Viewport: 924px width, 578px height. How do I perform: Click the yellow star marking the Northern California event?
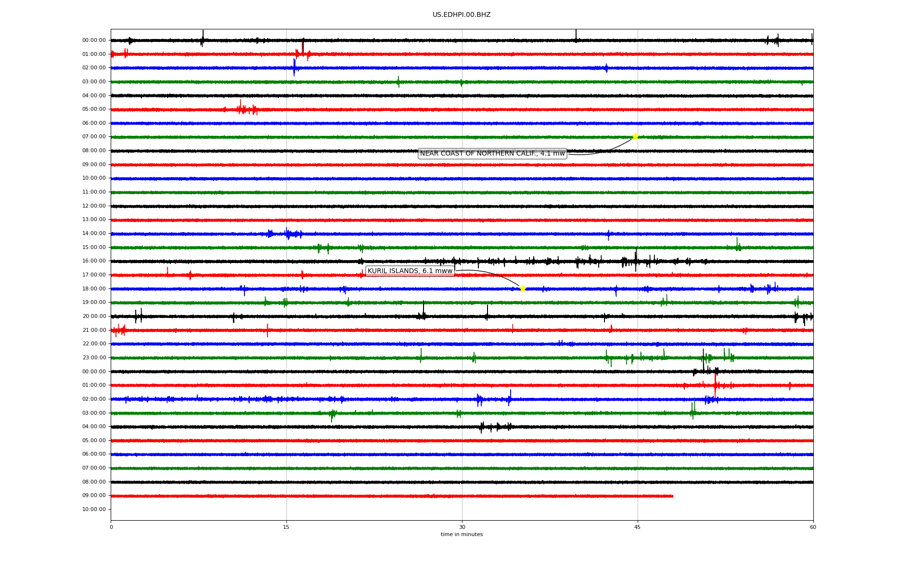(635, 136)
